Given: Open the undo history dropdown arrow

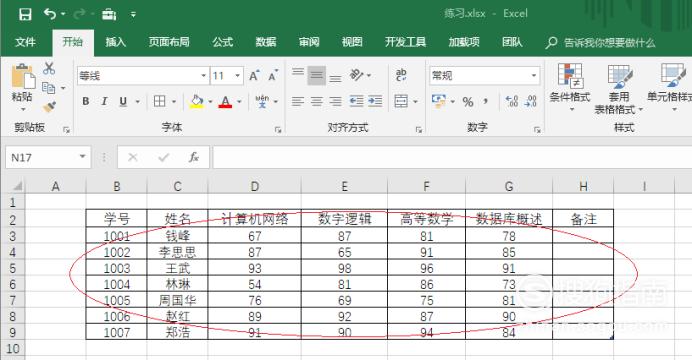Looking at the screenshot, I should (63, 15).
